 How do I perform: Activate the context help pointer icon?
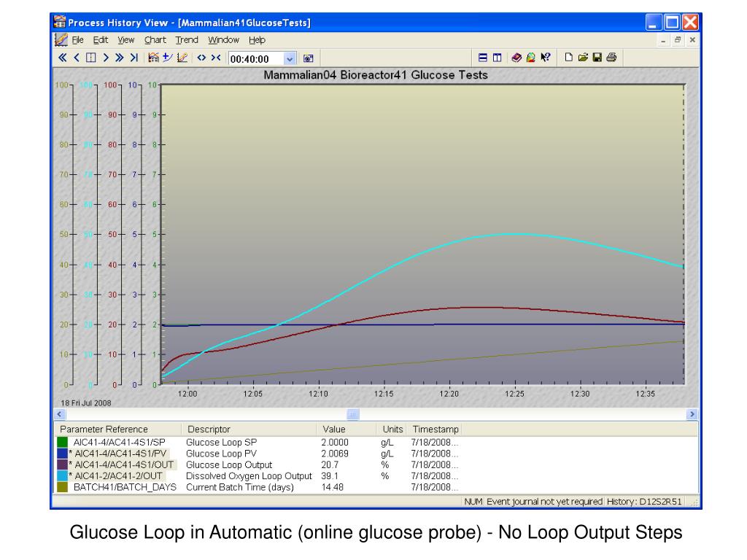pos(546,58)
